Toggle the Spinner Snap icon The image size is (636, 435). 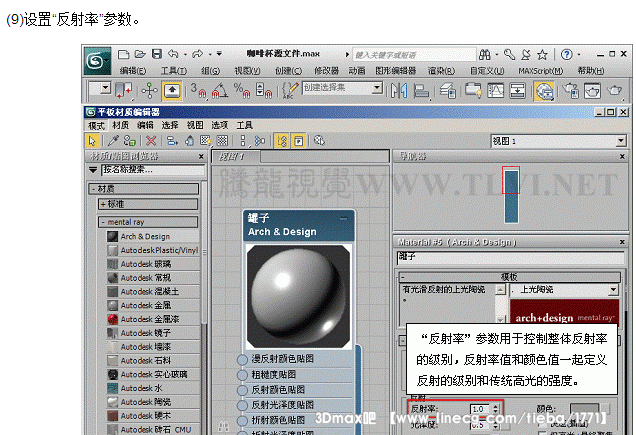click(264, 90)
